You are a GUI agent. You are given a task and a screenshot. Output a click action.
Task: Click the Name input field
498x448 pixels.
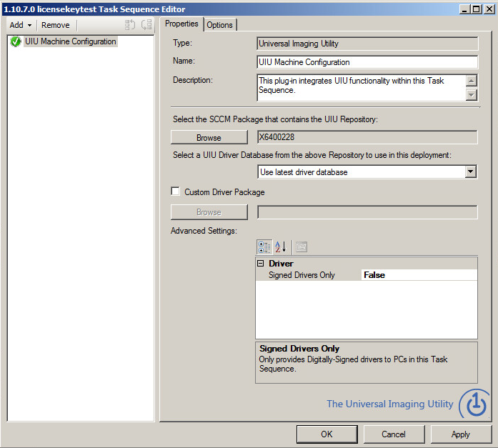tap(367, 62)
